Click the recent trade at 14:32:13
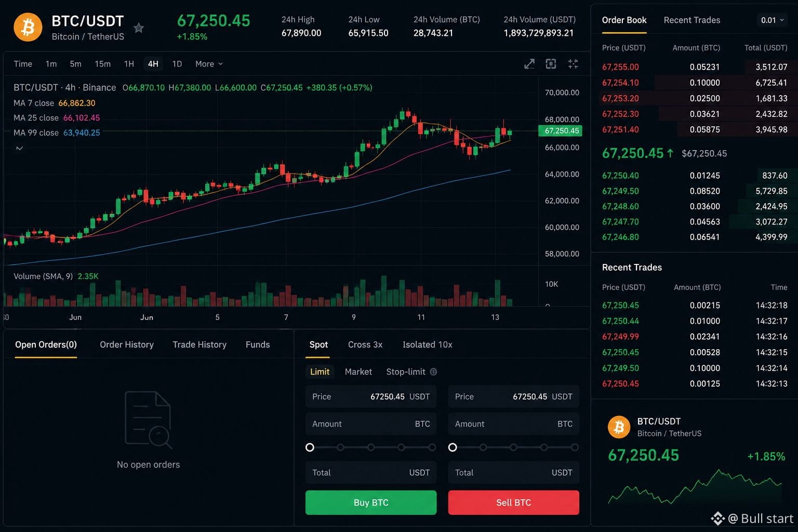The image size is (798, 532). pyautogui.click(x=695, y=383)
